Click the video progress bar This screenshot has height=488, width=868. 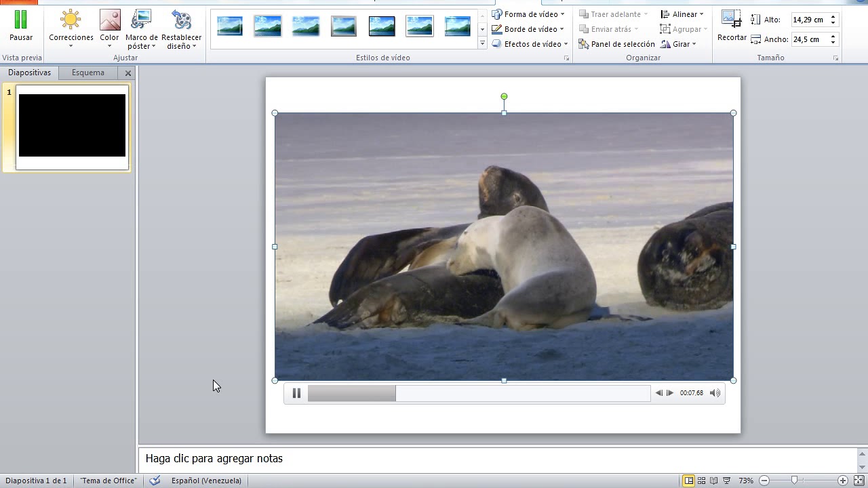click(479, 393)
